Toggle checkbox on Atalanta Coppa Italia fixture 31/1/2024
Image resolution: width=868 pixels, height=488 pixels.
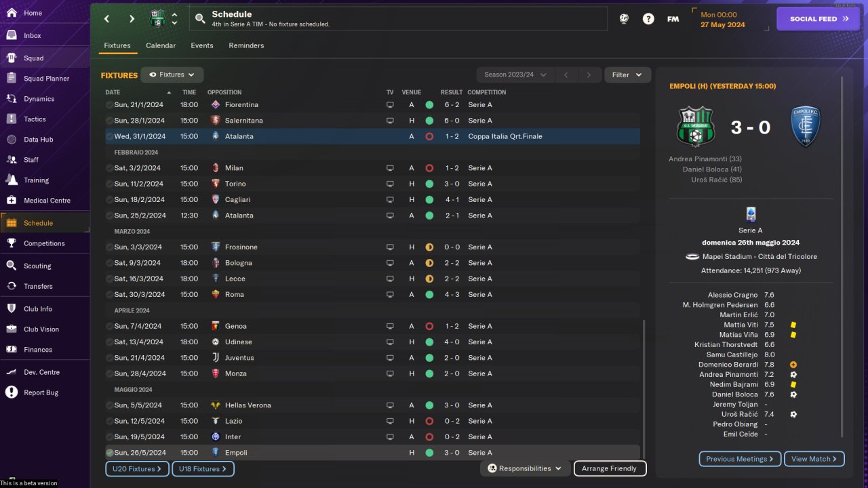[x=109, y=136]
